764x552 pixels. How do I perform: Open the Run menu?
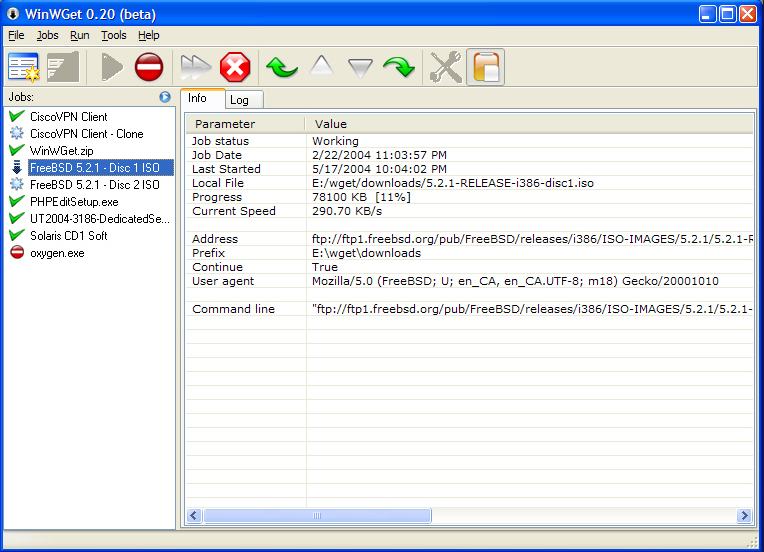tap(79, 35)
